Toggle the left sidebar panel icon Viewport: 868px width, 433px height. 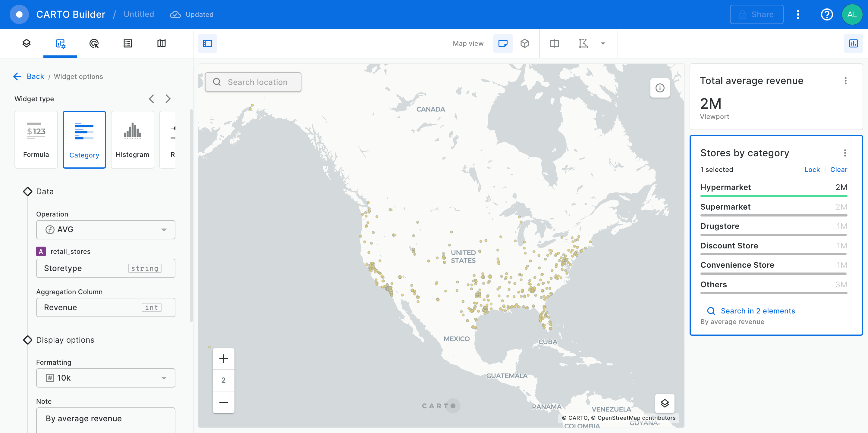click(207, 43)
